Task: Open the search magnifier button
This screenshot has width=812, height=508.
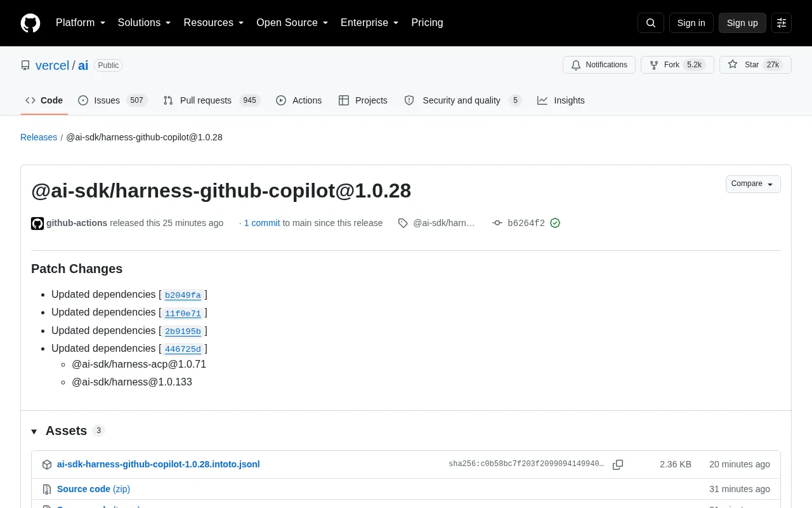Action: pos(651,23)
